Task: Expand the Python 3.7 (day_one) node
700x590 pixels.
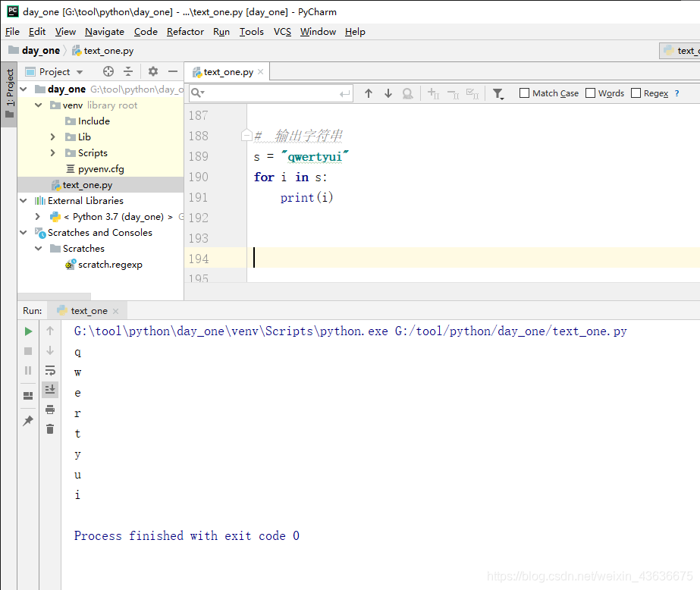Action: tap(38, 216)
